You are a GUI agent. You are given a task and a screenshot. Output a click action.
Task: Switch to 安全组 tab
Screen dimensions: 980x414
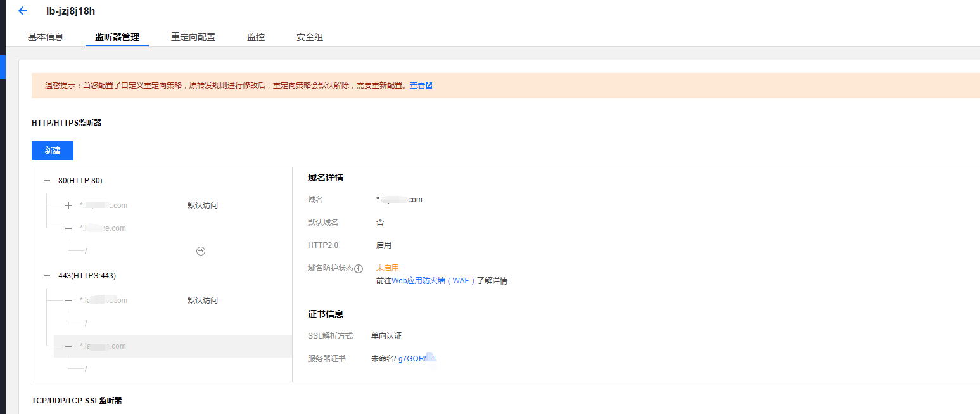tap(310, 37)
